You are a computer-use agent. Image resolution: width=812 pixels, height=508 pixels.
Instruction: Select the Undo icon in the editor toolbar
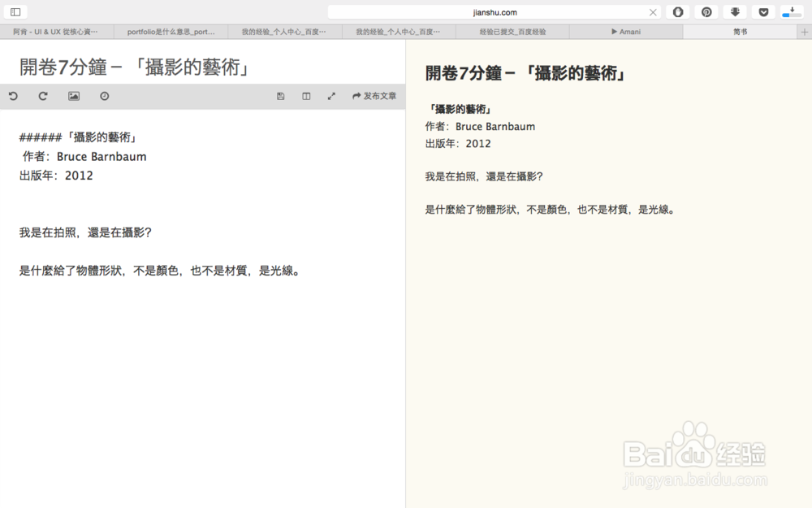click(x=12, y=96)
